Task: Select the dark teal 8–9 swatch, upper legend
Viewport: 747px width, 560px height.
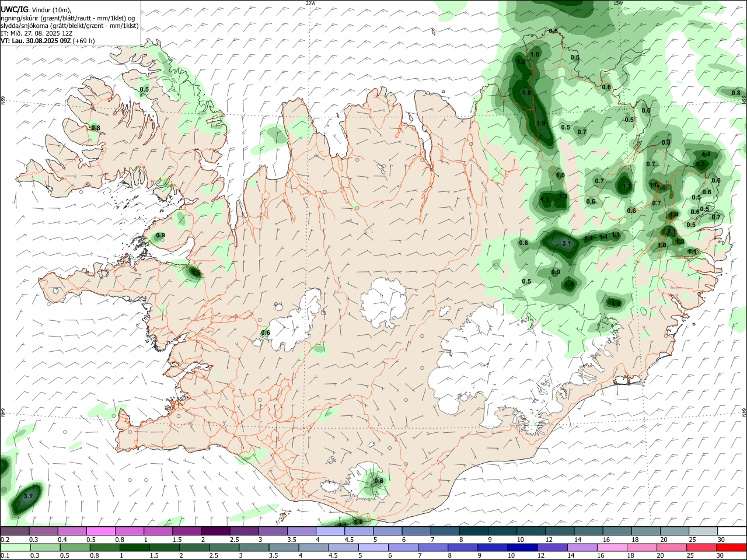Action: click(x=473, y=531)
